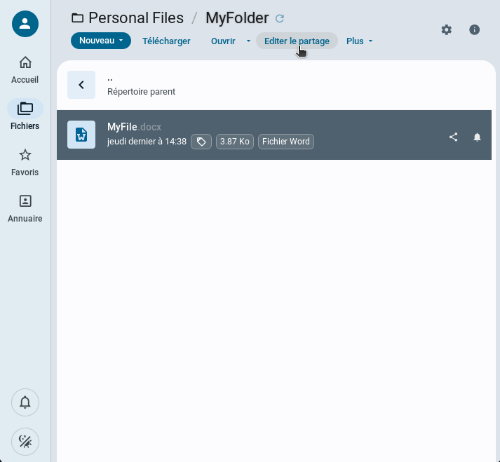Open notifications bell in sidebar
Viewport: 500px width, 462px height.
(x=25, y=402)
